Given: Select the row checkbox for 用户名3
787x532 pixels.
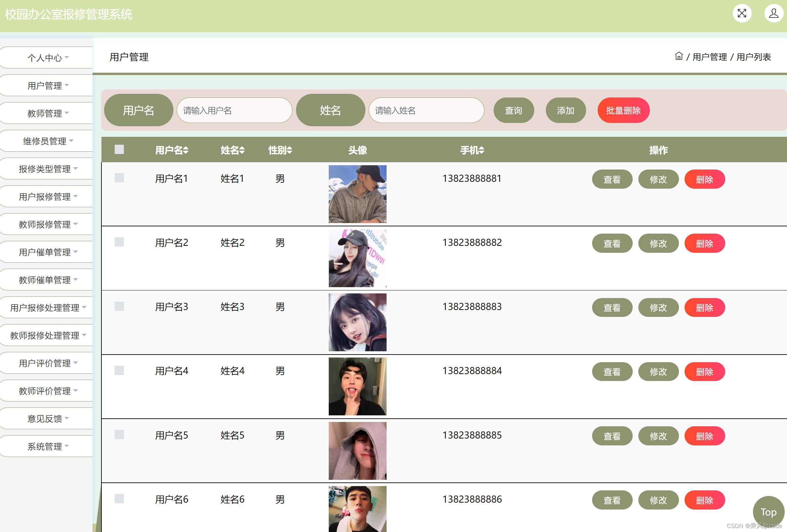Looking at the screenshot, I should tap(119, 306).
